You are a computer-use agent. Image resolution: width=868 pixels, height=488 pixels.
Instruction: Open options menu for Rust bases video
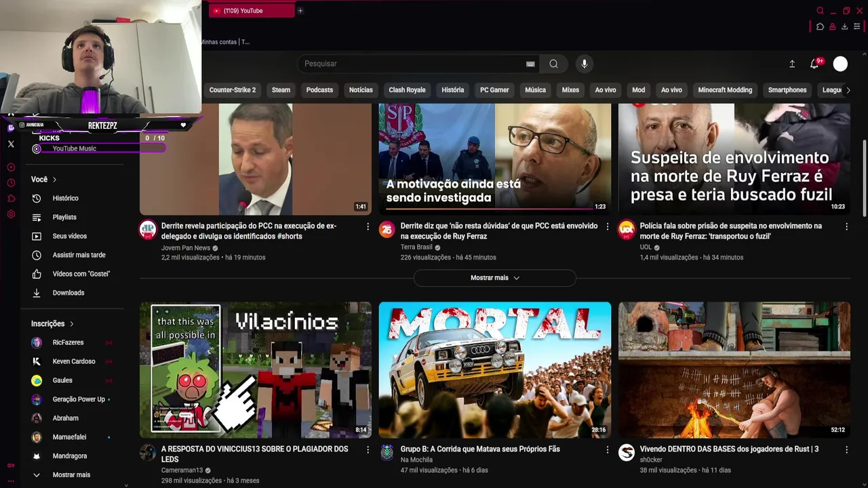tap(846, 449)
